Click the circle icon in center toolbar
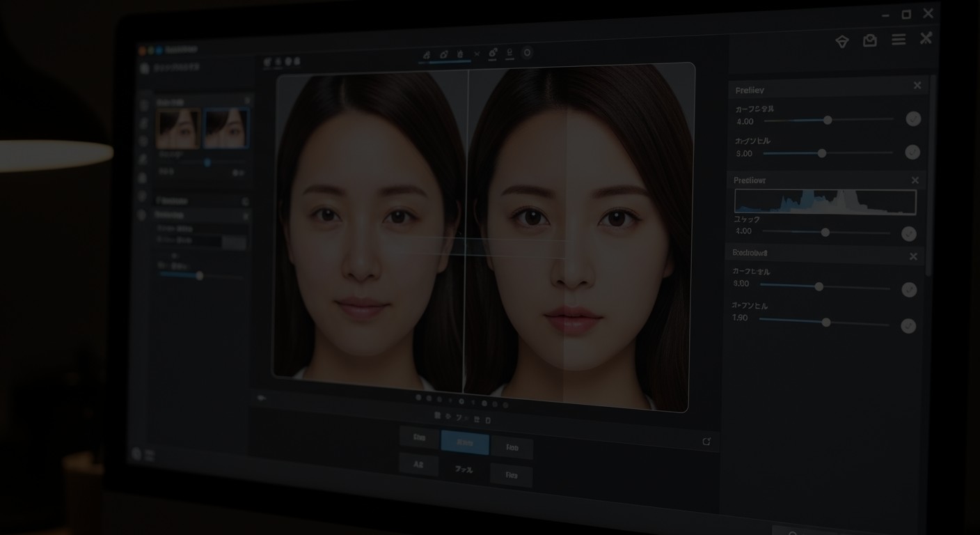The image size is (980, 535). (527, 52)
